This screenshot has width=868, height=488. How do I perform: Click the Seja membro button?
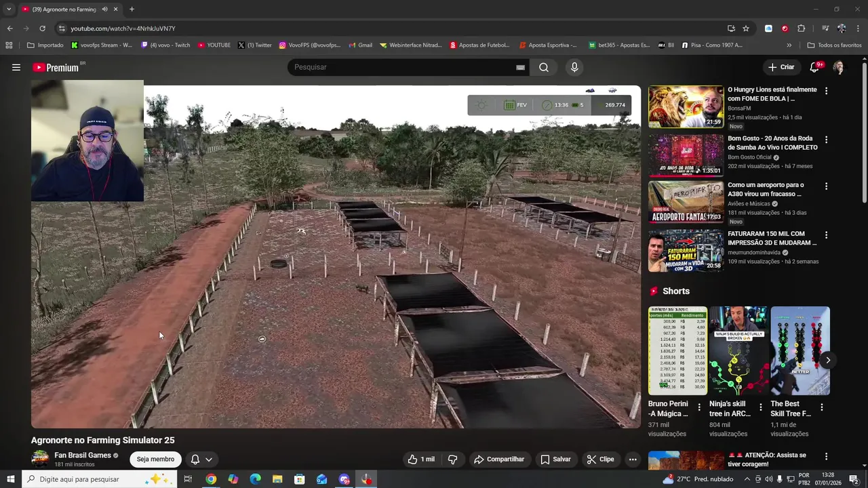click(155, 459)
